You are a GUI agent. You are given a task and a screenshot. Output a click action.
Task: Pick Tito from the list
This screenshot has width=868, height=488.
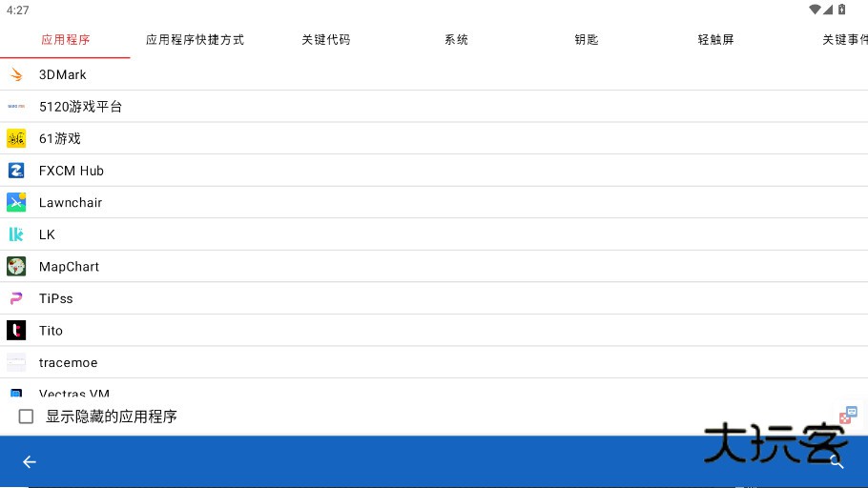coord(434,331)
